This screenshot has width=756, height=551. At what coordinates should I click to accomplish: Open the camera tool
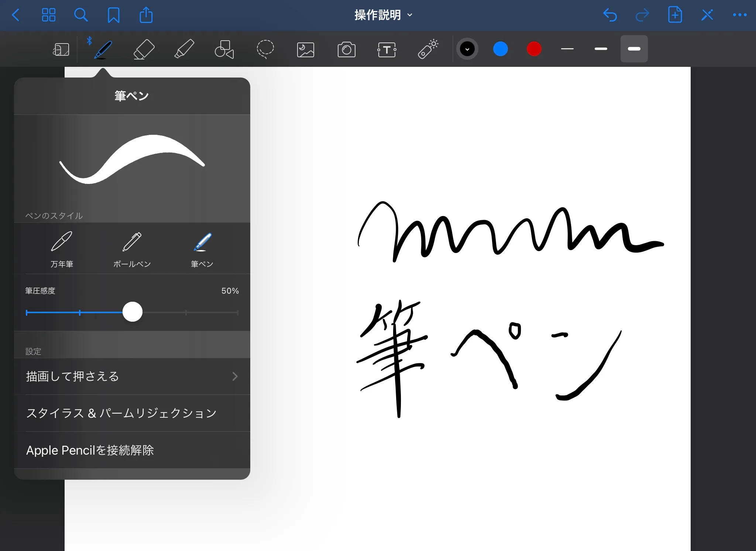click(x=346, y=49)
